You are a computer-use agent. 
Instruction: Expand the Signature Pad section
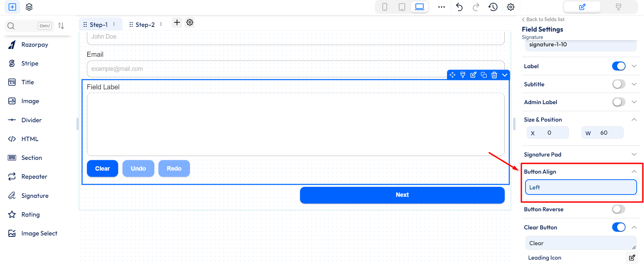pyautogui.click(x=634, y=155)
